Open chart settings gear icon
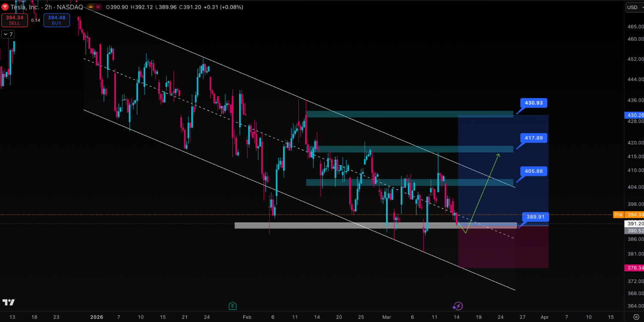The height and width of the screenshot is (322, 644). pos(636,317)
